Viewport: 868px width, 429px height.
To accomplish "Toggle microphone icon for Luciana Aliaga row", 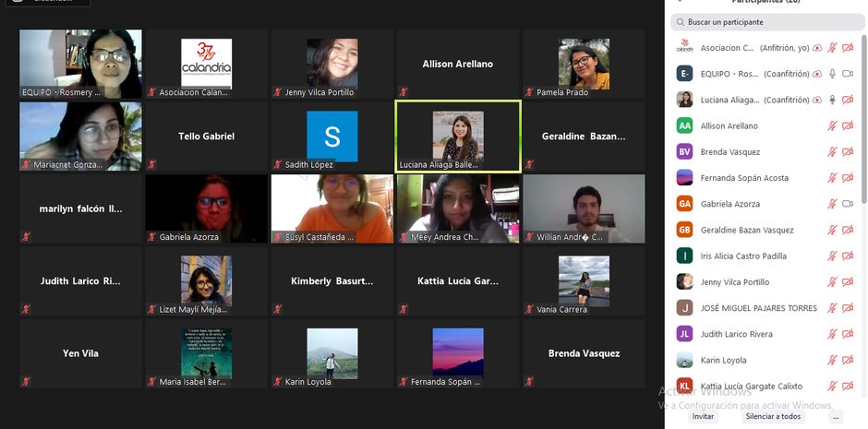I will pyautogui.click(x=832, y=100).
